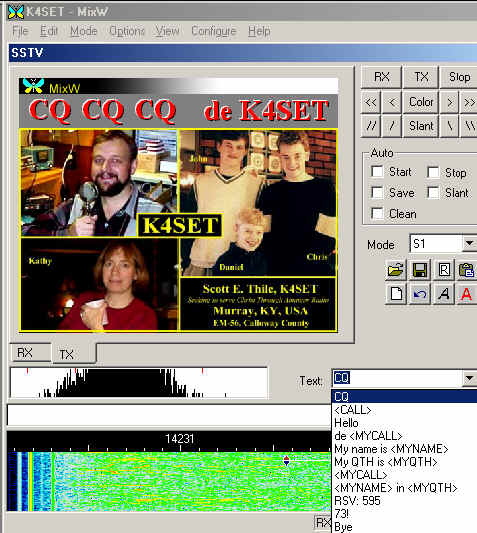Shift color right one step with the > button
Screen dimensions: 477x533
(449, 102)
